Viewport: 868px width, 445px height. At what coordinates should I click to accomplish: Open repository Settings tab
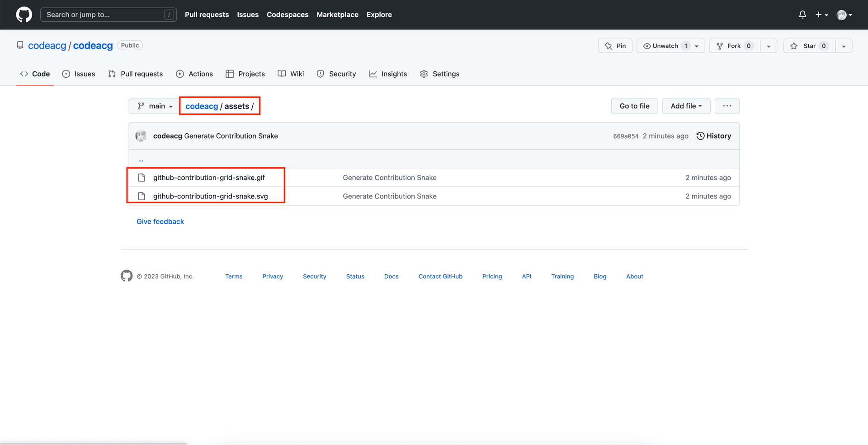[439, 74]
